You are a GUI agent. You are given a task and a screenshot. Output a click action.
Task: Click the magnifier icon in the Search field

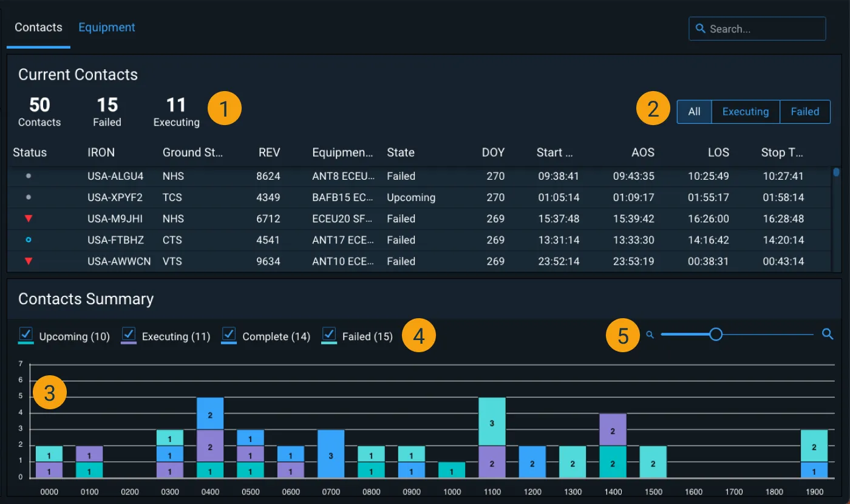[701, 29]
